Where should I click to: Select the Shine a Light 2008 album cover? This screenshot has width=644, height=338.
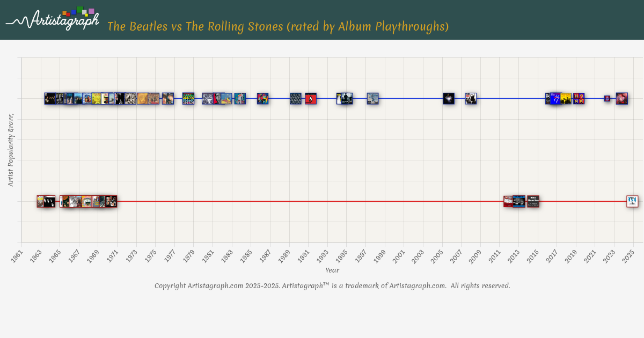coord(471,99)
